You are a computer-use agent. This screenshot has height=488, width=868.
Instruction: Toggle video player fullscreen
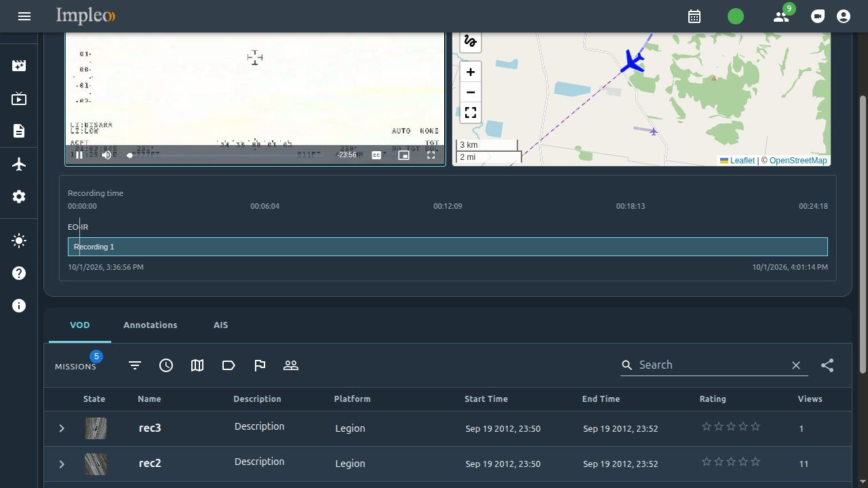[431, 155]
